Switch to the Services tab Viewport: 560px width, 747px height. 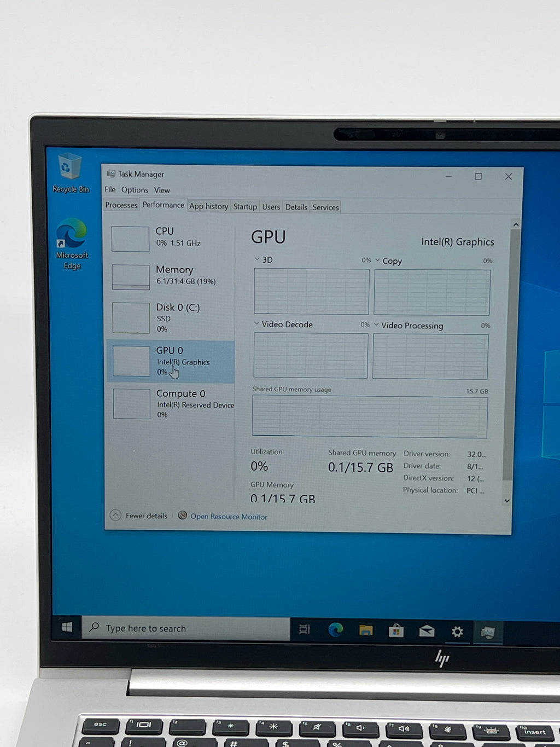point(325,207)
